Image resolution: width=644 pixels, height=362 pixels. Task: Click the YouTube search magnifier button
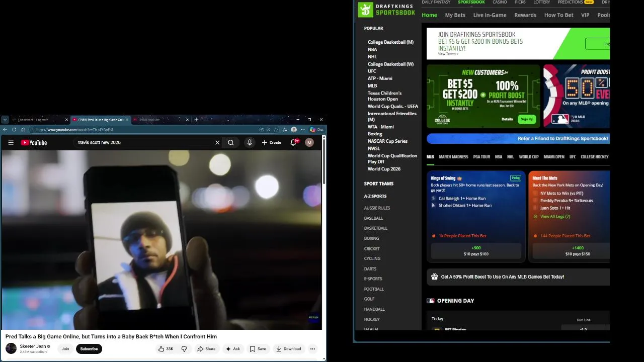pyautogui.click(x=231, y=142)
